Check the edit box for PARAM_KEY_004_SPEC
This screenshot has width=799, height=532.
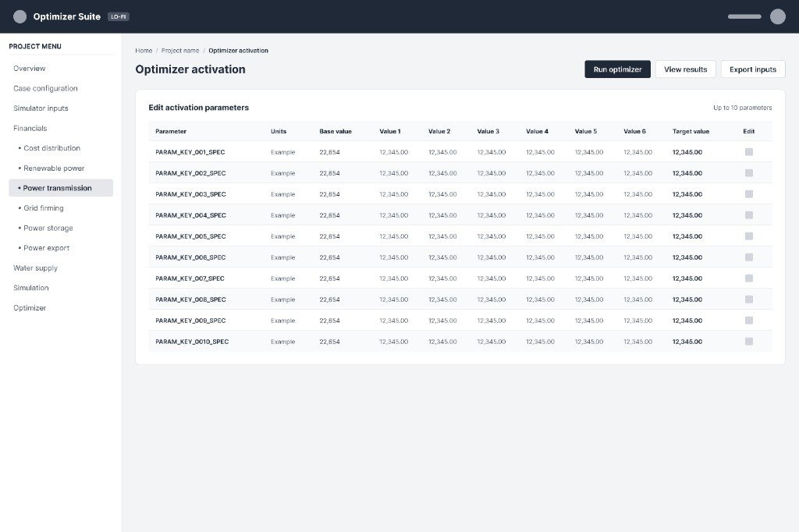point(748,215)
